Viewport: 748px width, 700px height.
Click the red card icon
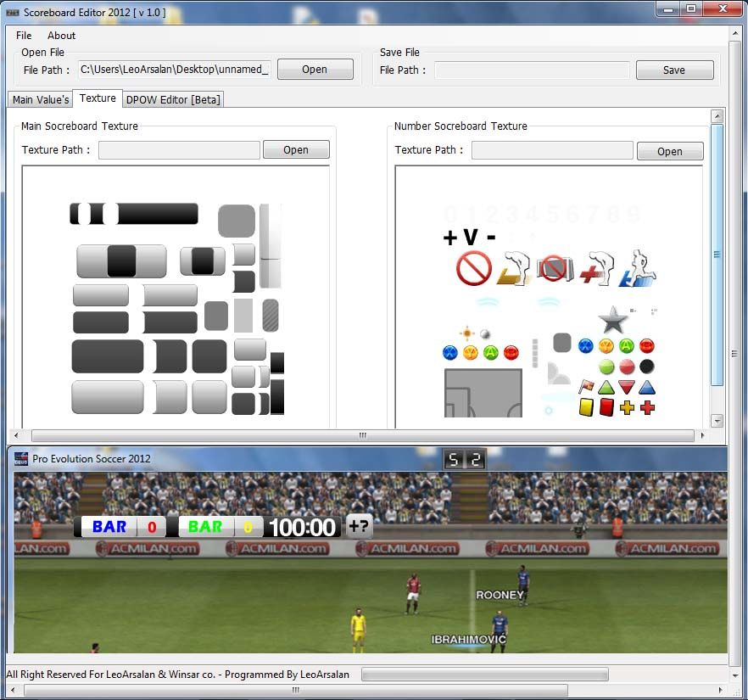coord(606,407)
